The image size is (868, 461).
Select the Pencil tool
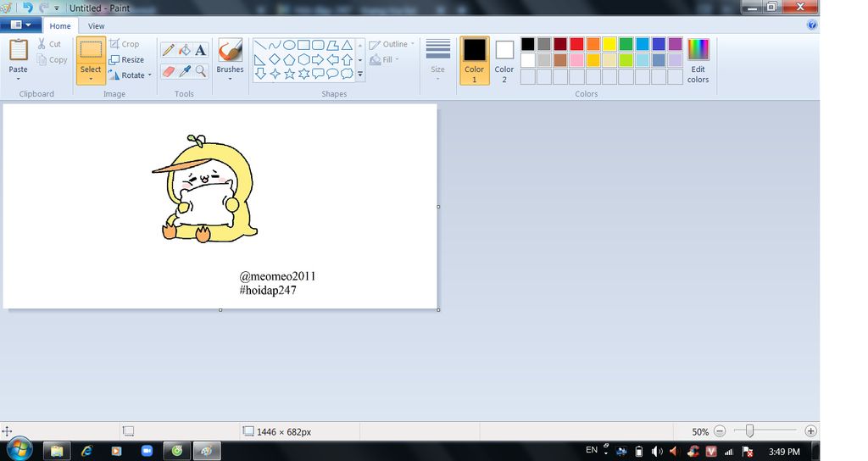click(169, 50)
